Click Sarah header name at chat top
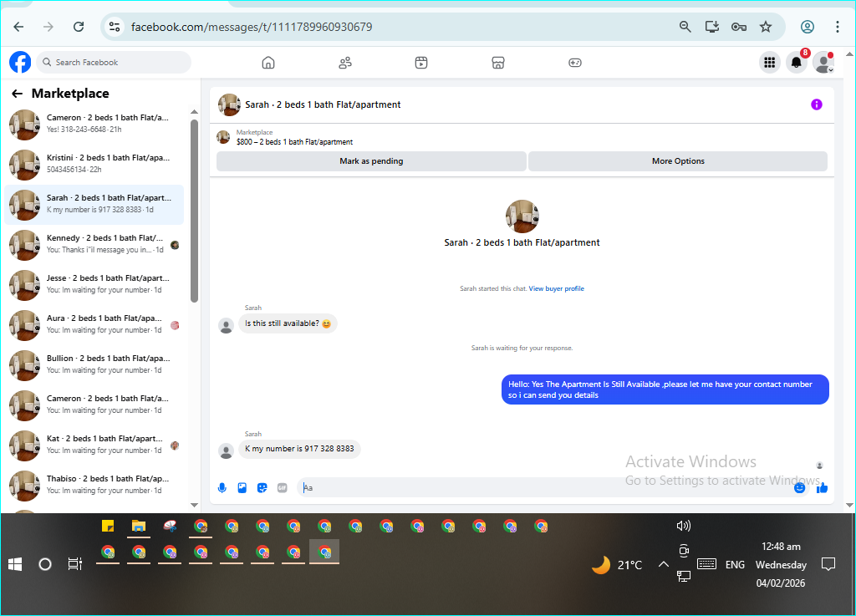Viewport: 856px width, 616px height. coord(323,104)
